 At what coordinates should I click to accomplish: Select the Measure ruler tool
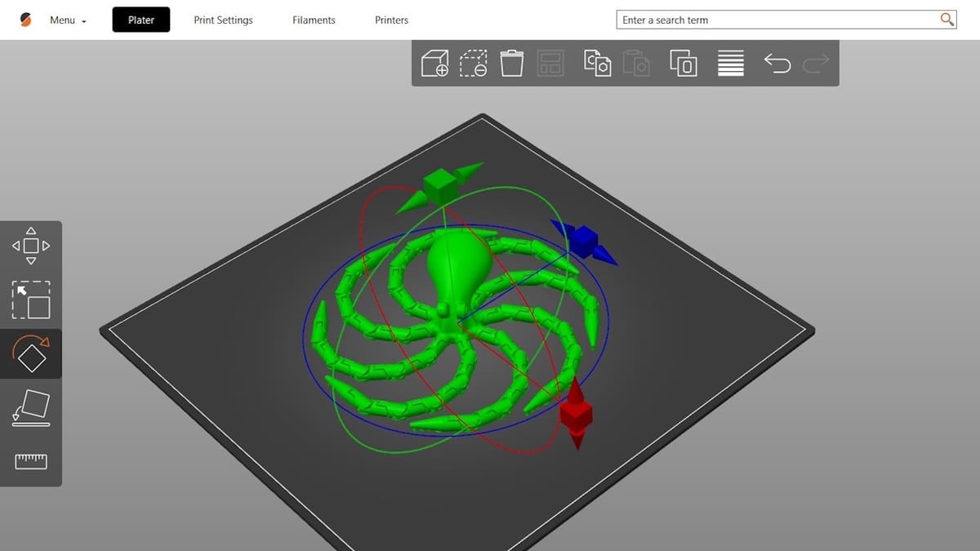31,461
